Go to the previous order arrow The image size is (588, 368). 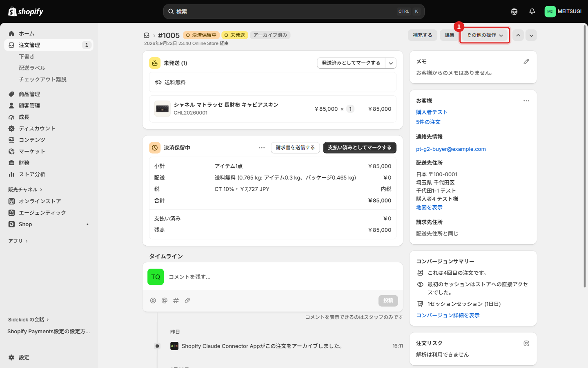point(518,35)
